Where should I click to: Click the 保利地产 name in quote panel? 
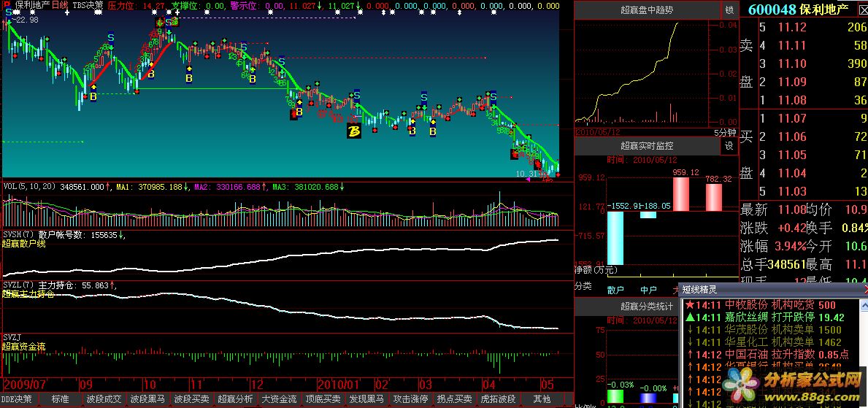pos(823,9)
